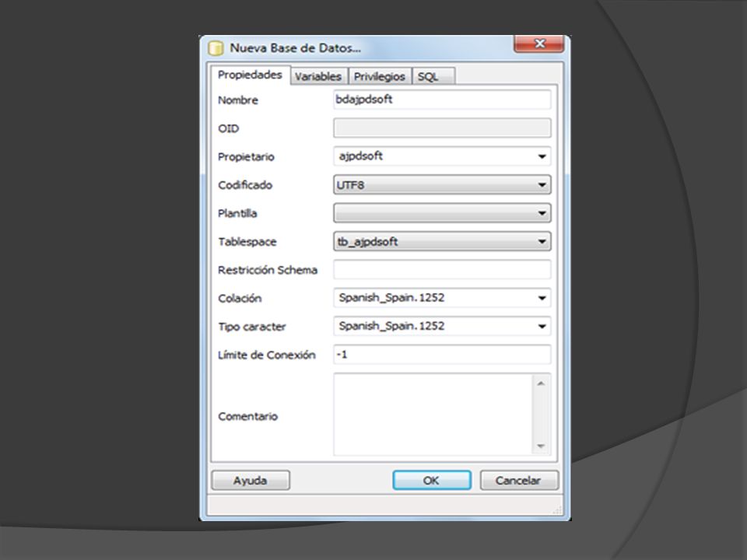The image size is (747, 560).
Task: Confirm with the OK button
Action: click(432, 481)
